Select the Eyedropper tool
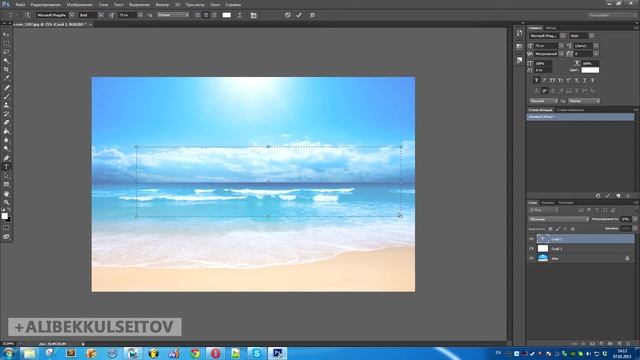The width and height of the screenshot is (640, 360). (x=6, y=78)
